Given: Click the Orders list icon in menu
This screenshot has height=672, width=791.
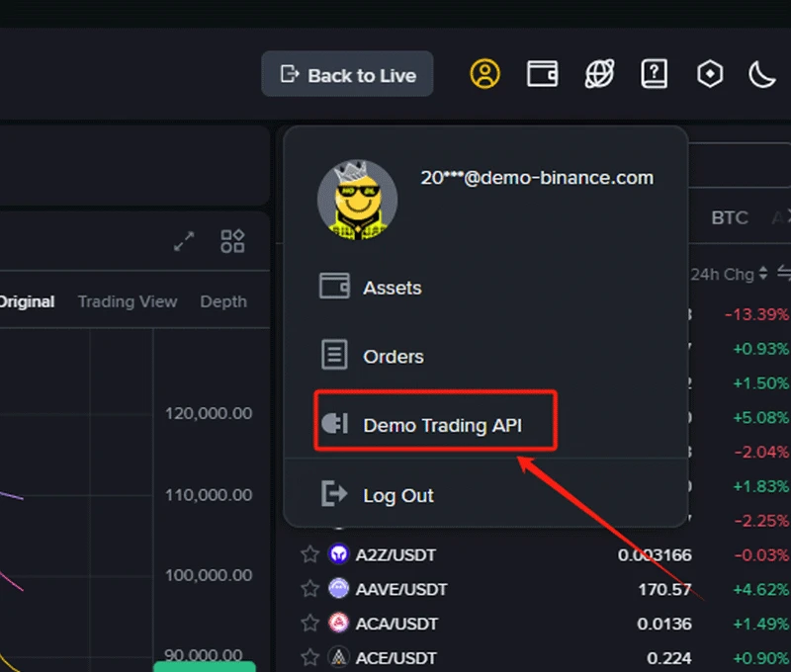Looking at the screenshot, I should click(334, 355).
